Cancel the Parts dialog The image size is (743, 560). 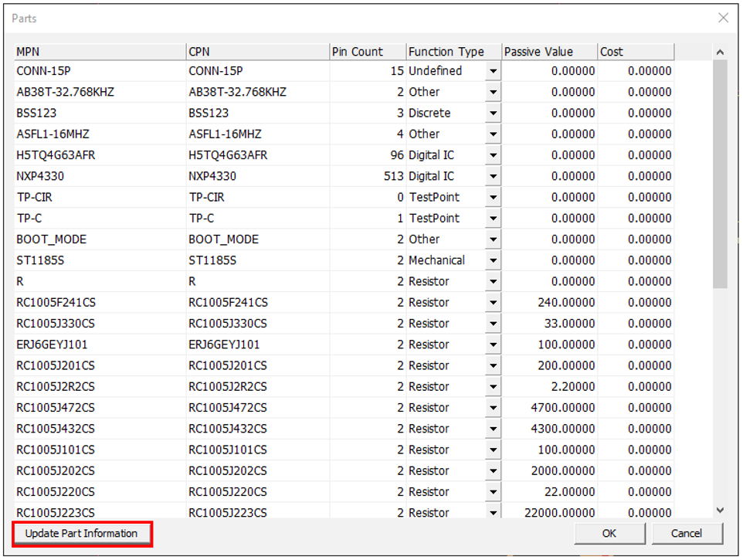(687, 534)
